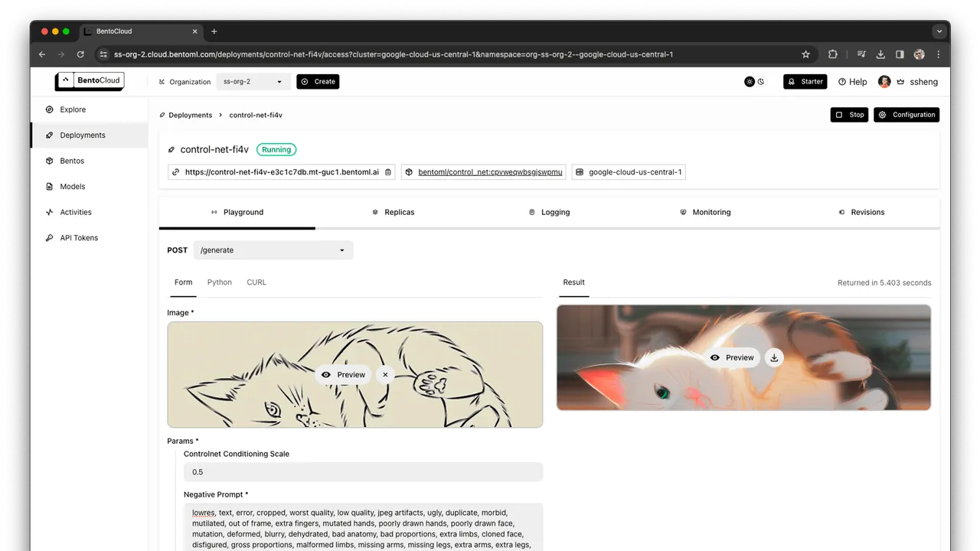Open Models in the sidebar
980x551 pixels.
coord(73,187)
